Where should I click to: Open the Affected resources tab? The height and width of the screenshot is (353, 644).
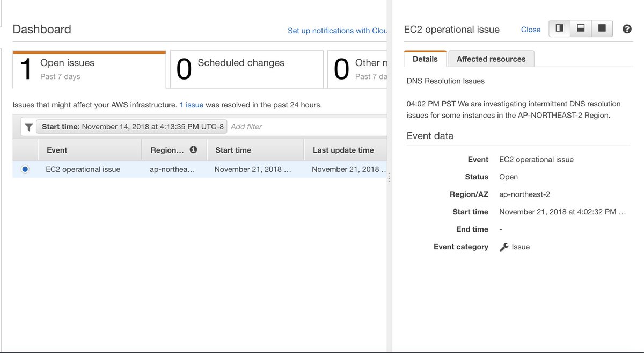click(x=491, y=59)
